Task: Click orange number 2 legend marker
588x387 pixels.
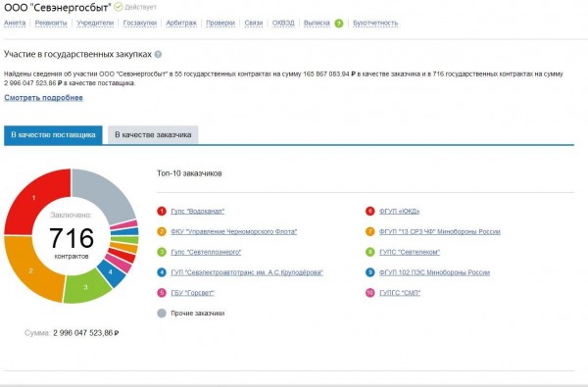Action: point(162,231)
